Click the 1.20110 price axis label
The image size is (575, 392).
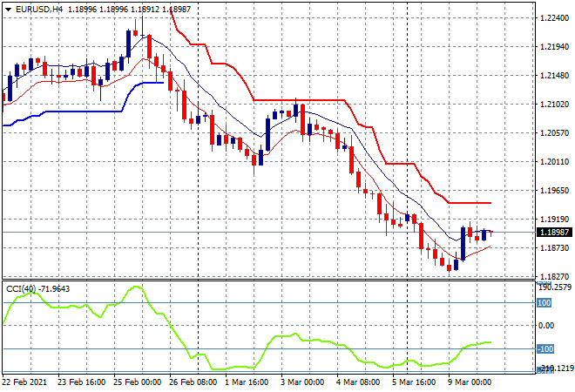coord(550,162)
